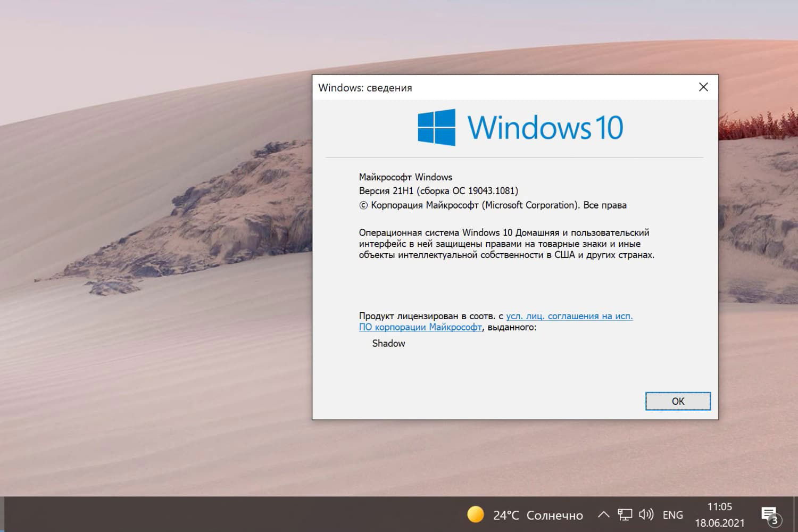Click the network icon in system tray
The width and height of the screenshot is (798, 532).
click(x=625, y=514)
